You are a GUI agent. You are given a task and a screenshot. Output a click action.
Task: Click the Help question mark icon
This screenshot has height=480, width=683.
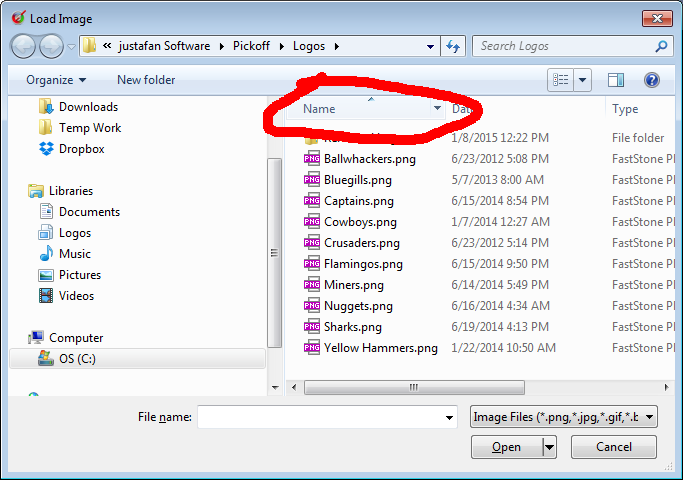click(652, 80)
